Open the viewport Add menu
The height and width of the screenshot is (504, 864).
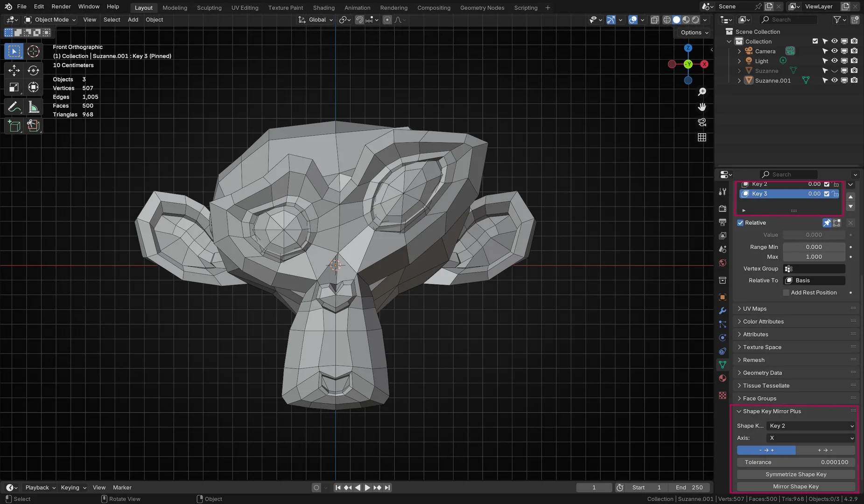click(133, 20)
